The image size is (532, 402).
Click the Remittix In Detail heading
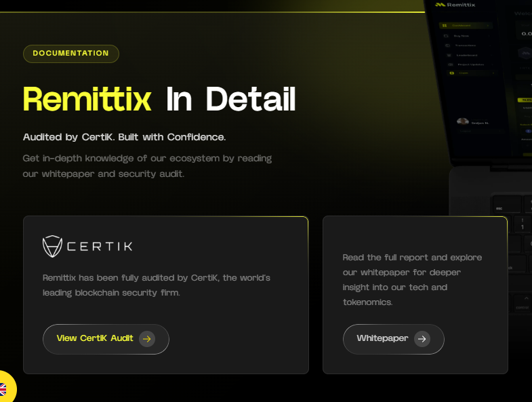coord(159,99)
